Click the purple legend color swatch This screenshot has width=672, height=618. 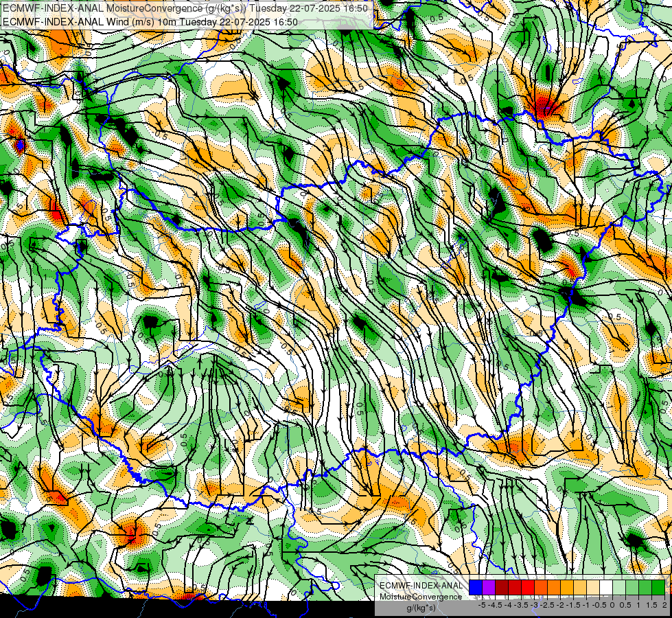point(489,587)
